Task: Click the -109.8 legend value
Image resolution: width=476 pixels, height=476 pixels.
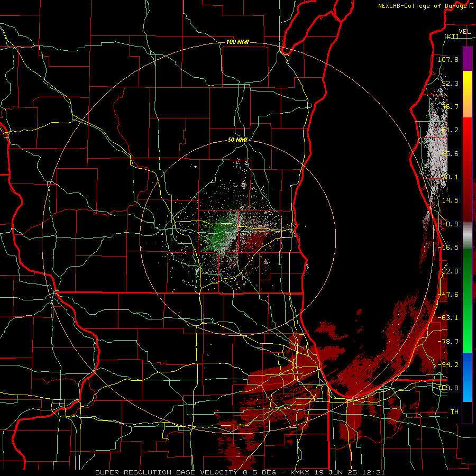Action: pyautogui.click(x=448, y=388)
